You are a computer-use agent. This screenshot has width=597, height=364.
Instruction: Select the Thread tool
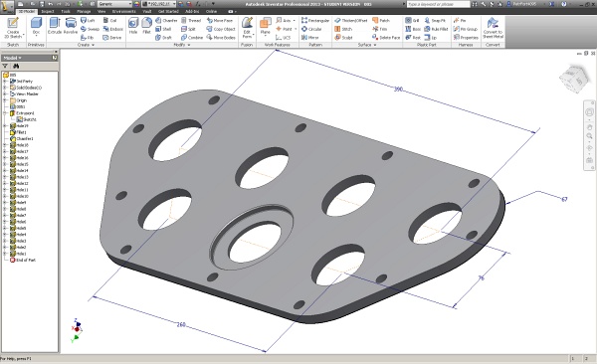click(191, 20)
